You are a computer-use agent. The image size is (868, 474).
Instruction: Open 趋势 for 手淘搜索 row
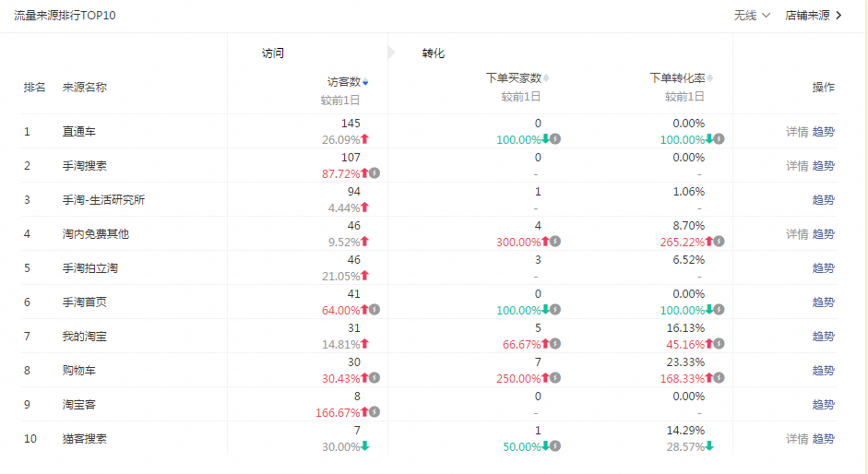coord(823,166)
